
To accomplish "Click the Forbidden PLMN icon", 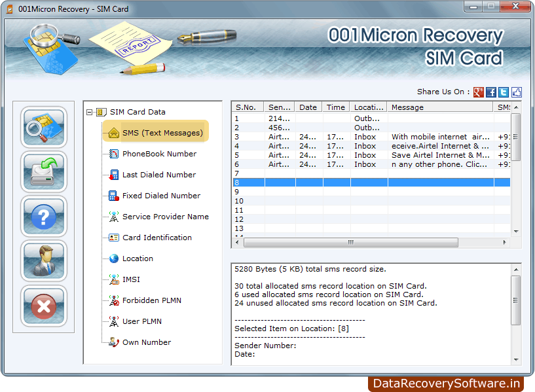I will click(114, 300).
